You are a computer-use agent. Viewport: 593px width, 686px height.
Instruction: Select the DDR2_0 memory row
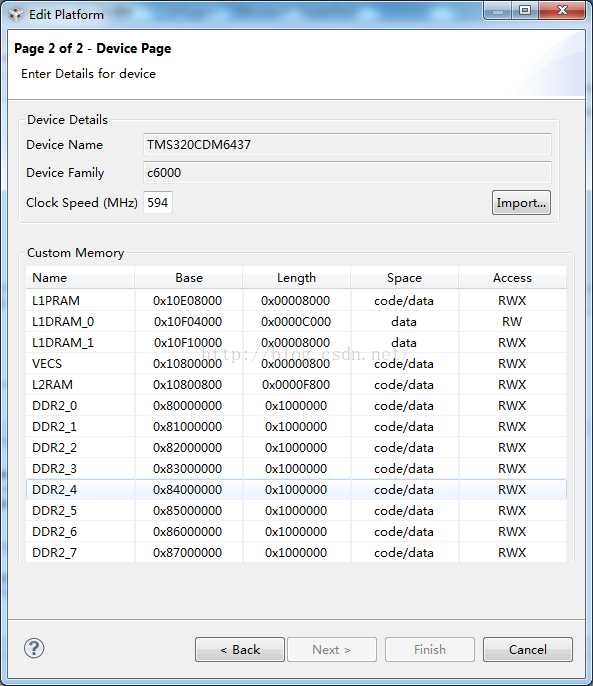coord(296,406)
